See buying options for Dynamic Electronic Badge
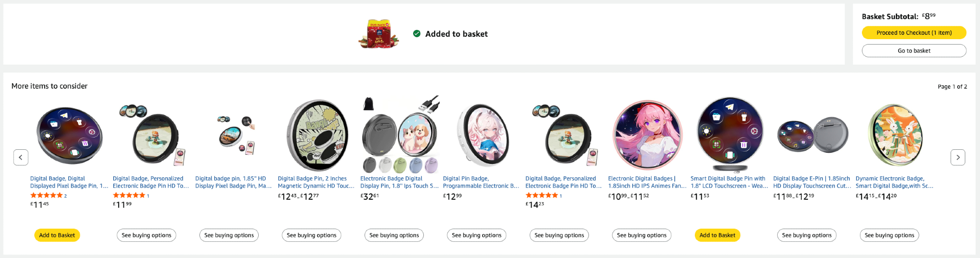Image resolution: width=980 pixels, height=258 pixels. (x=889, y=235)
